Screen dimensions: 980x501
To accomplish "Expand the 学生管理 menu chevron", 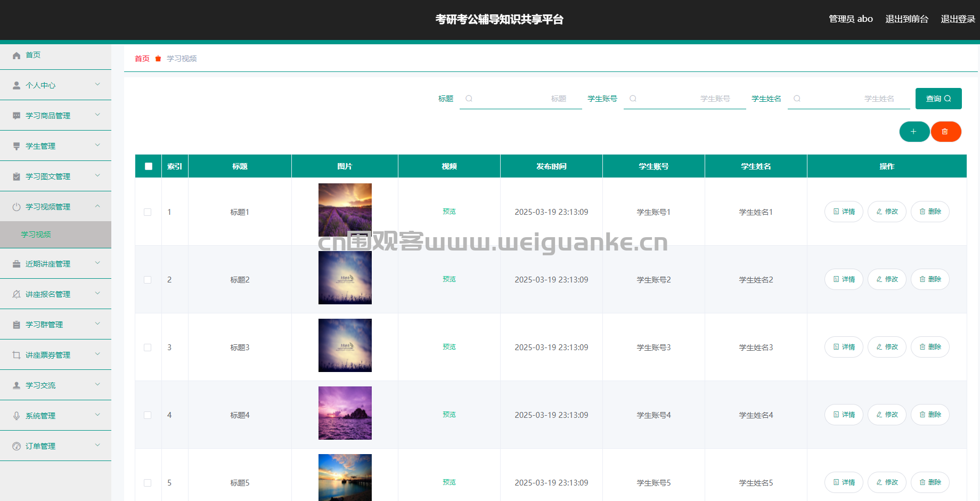I will click(97, 145).
